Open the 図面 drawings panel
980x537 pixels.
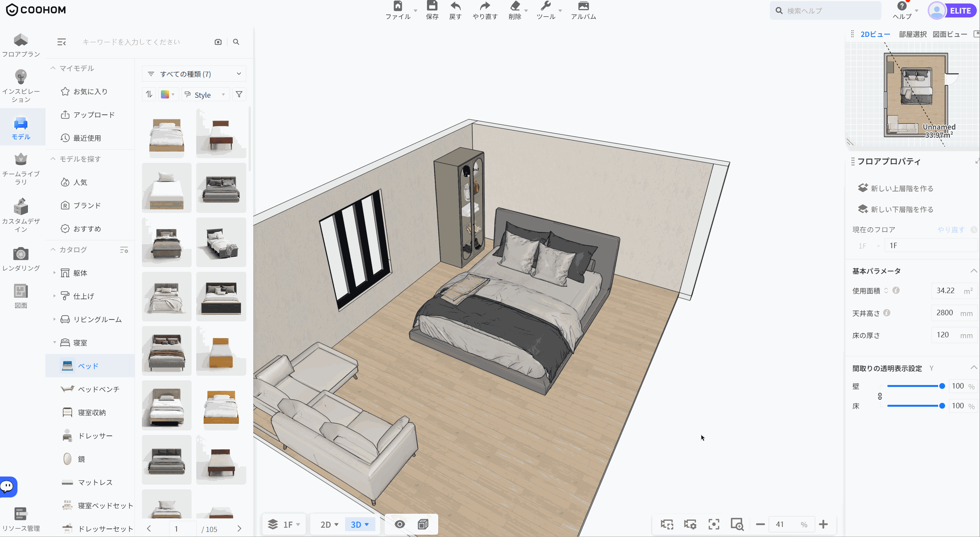pyautogui.click(x=21, y=297)
